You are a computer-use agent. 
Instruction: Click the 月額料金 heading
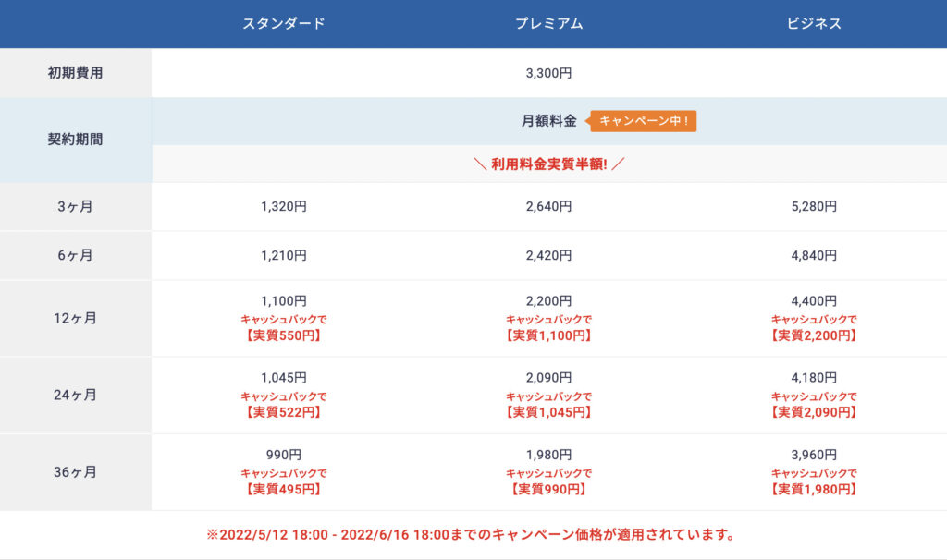[549, 121]
